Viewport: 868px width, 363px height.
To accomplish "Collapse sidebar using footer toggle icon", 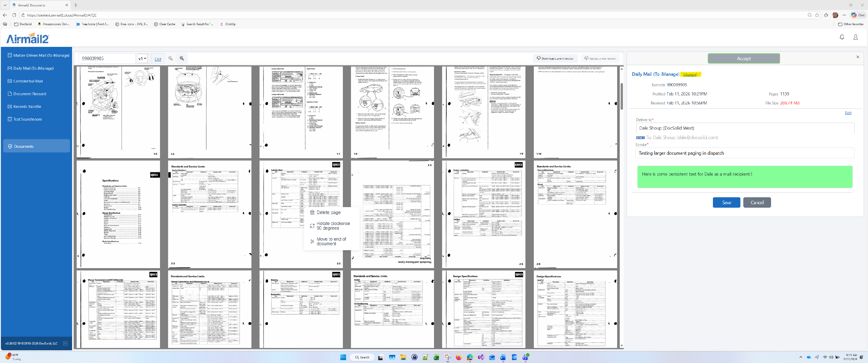I will [65, 343].
